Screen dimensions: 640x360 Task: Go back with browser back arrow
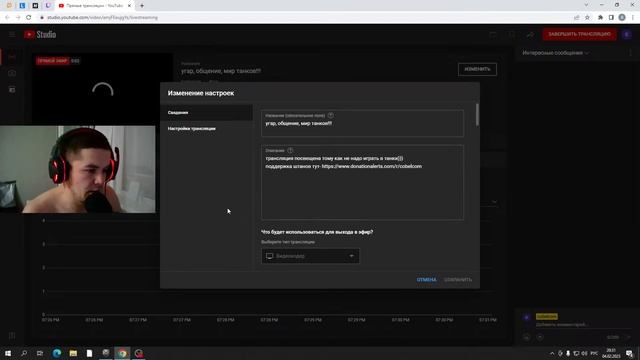click(x=7, y=18)
